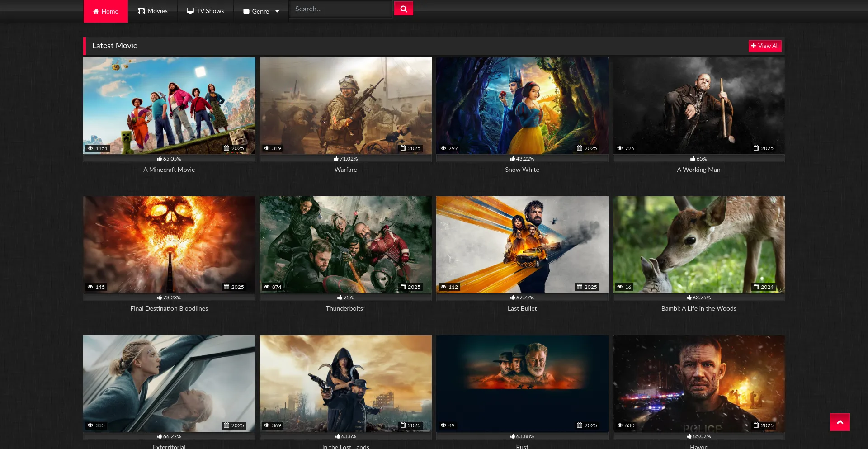The width and height of the screenshot is (868, 449).
Task: Open the A Working Man title link
Action: click(698, 170)
